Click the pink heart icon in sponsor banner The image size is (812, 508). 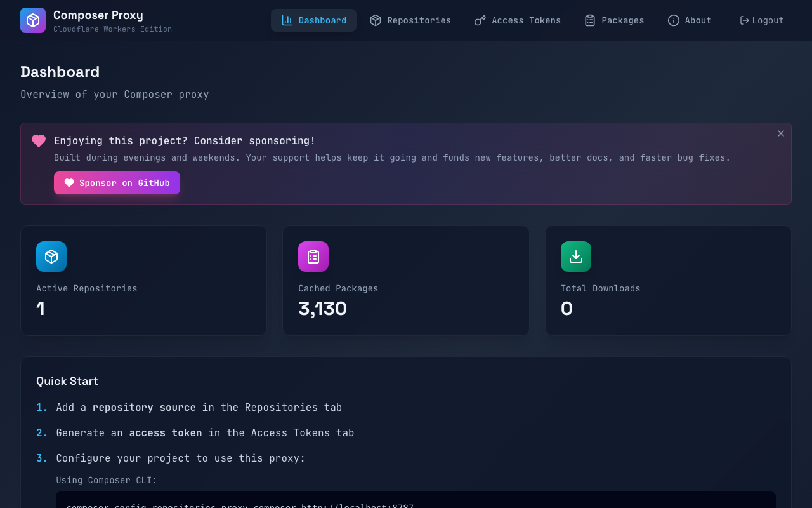[x=39, y=141]
